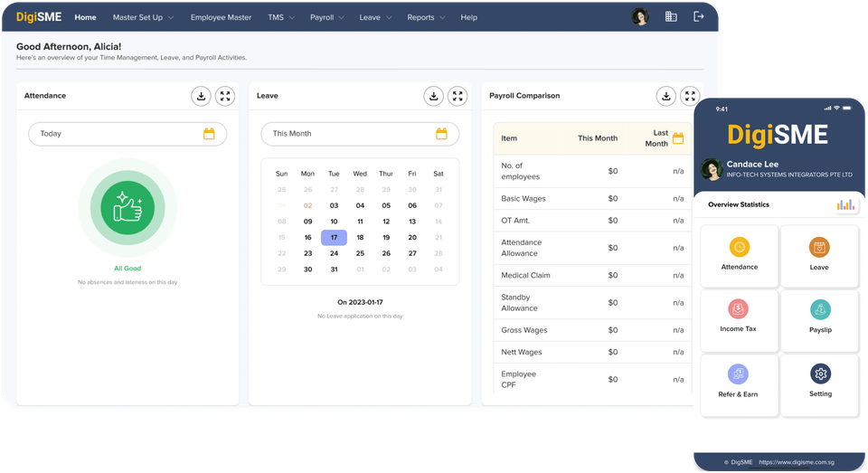The image size is (868, 473).
Task: Expand the Master Set Up menu
Action: point(144,17)
